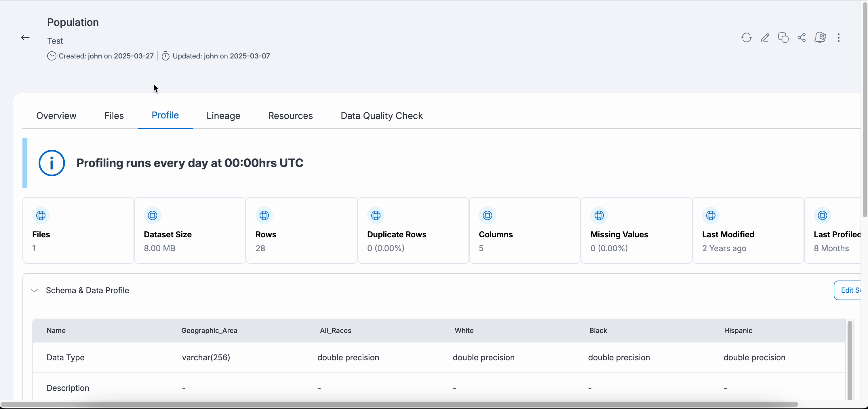
Task: Collapse the Schema & Data Profile section
Action: (34, 290)
